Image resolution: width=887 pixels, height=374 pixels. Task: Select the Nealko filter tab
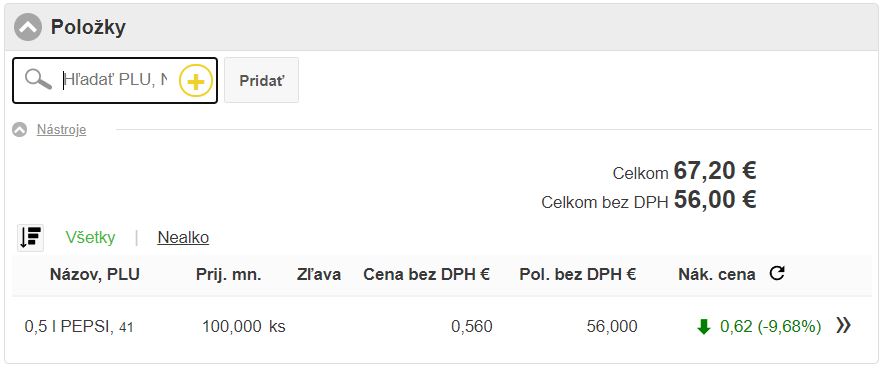tap(183, 238)
